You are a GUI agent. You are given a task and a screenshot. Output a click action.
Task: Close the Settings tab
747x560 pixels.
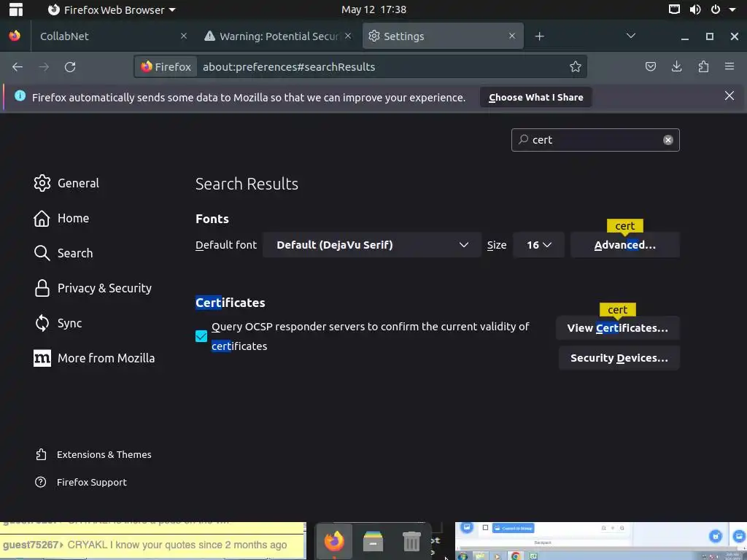pos(511,36)
